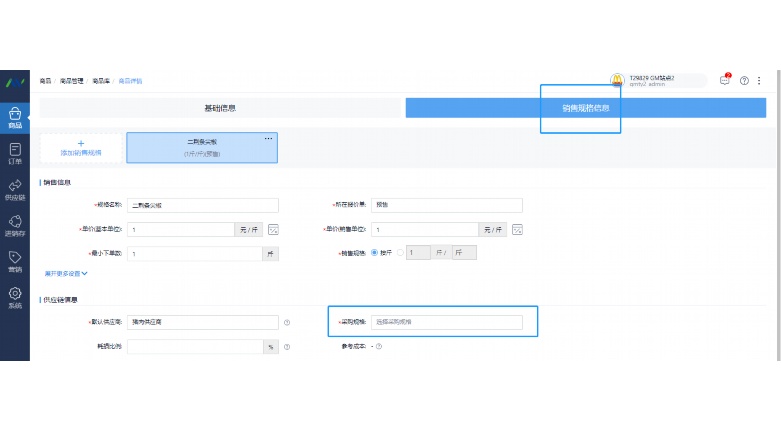Open the three-dot menu on the selected spec card
This screenshot has height=431, width=781.
(x=268, y=139)
